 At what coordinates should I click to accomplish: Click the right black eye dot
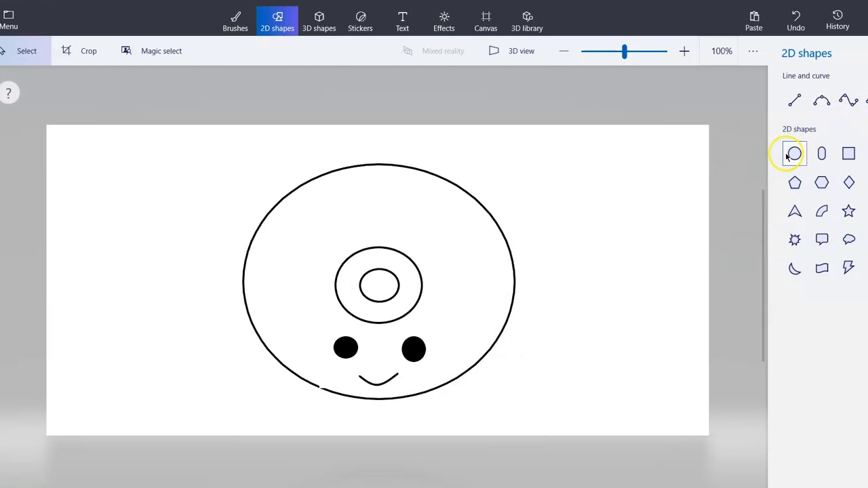[414, 349]
